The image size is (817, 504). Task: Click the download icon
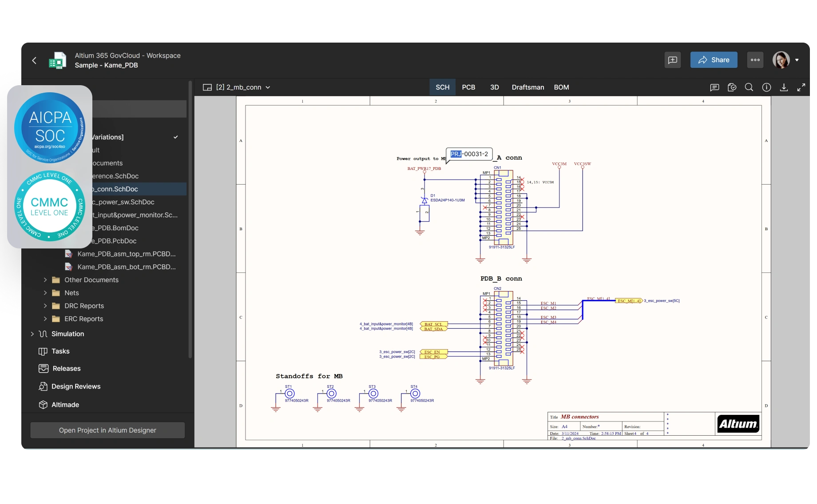click(784, 87)
